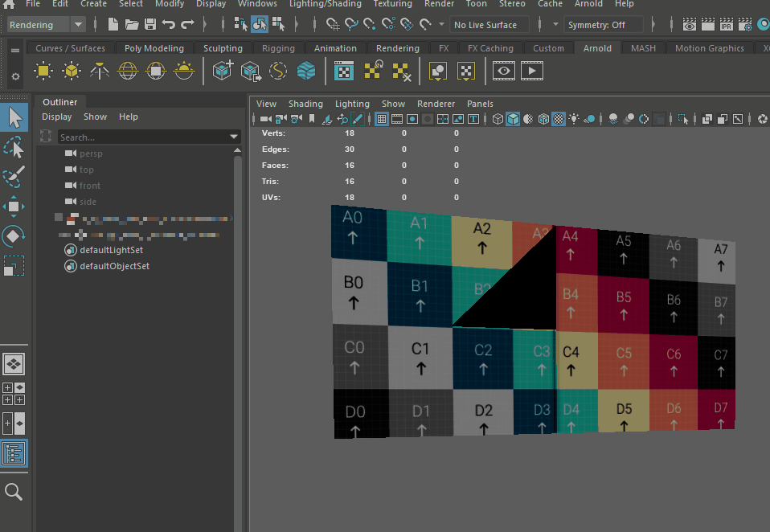Toggle textured display in viewport

(558, 119)
